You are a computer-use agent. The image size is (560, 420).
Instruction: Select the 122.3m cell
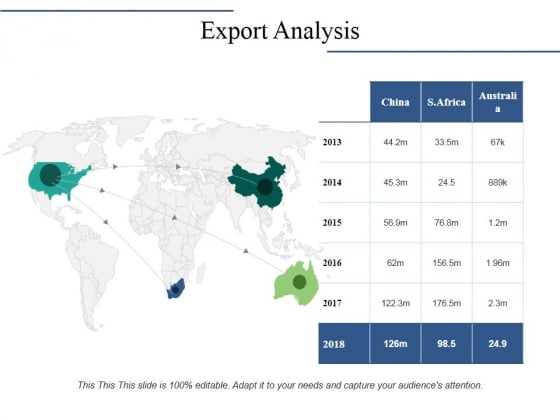pos(395,303)
